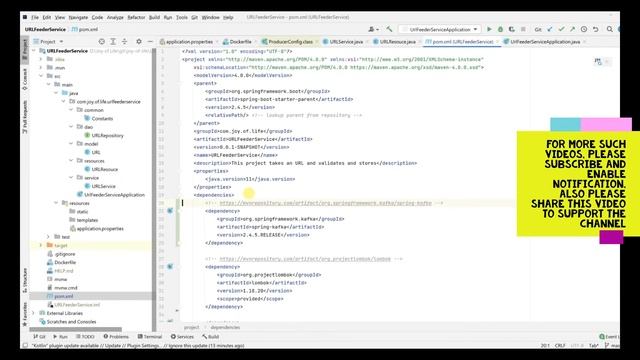This screenshot has width=640, height=360.
Task: Open run configuration UrlFeederServiceApplication dropdown
Action: coord(440,29)
